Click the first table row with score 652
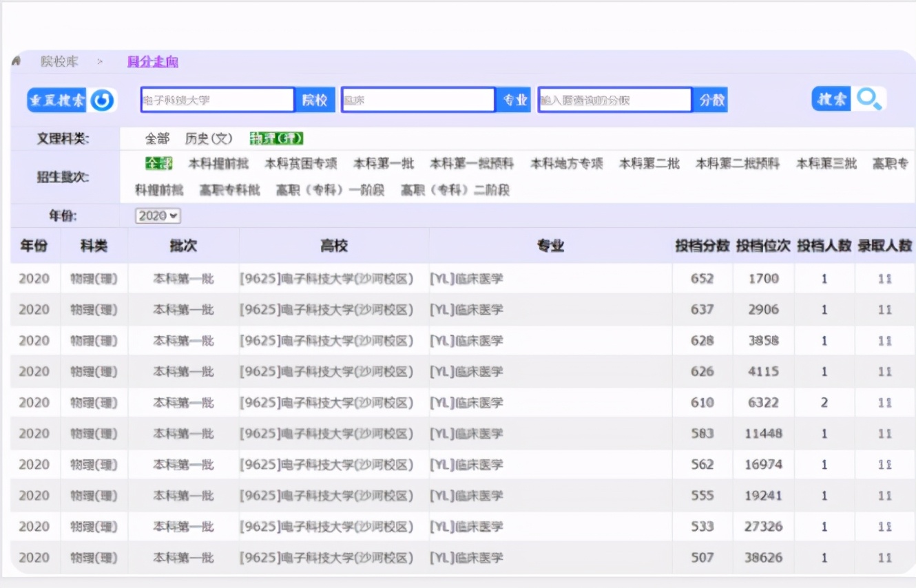Viewport: 916px width, 588px height. 455,278
